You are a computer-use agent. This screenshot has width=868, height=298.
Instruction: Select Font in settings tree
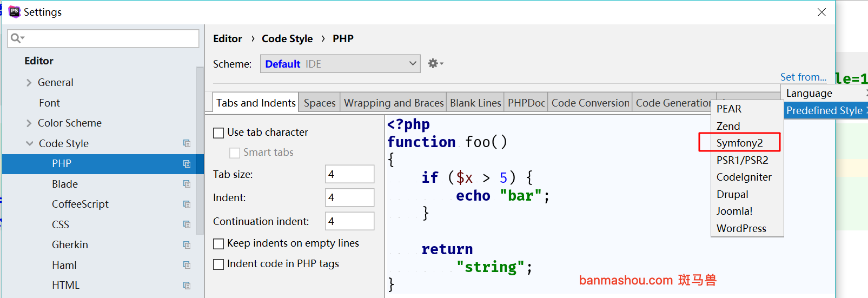coord(49,103)
